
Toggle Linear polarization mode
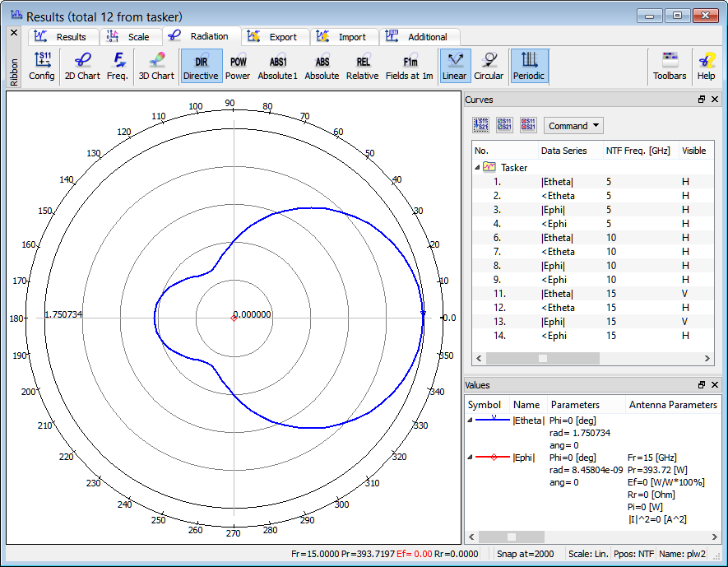454,66
